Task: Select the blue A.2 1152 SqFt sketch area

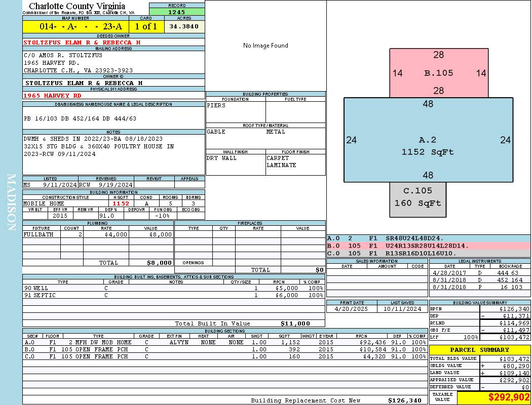Action: click(428, 140)
